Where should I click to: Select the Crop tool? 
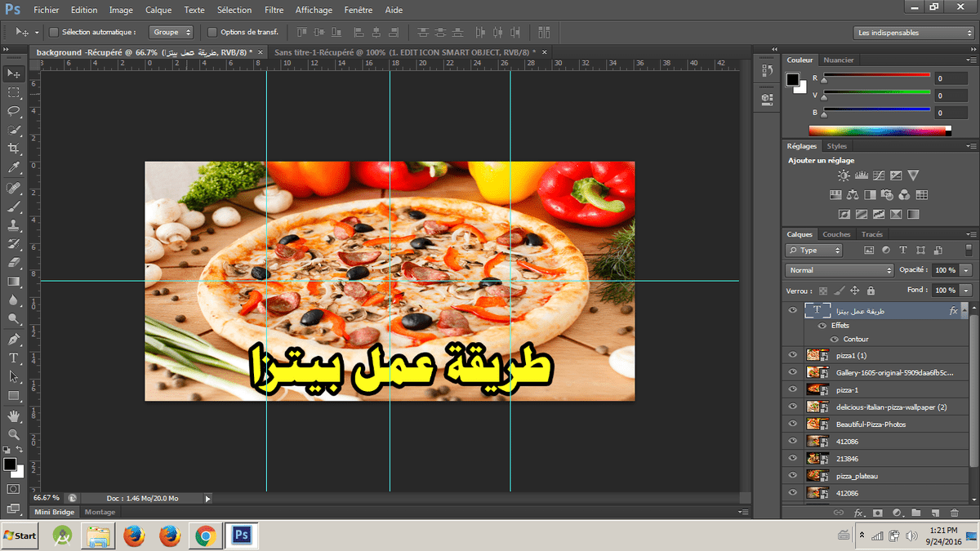click(14, 149)
